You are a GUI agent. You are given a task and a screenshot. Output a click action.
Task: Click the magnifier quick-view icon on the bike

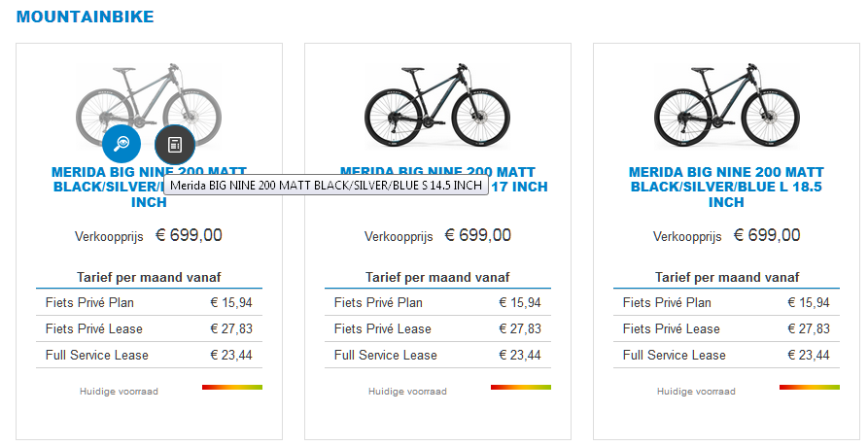click(x=122, y=144)
